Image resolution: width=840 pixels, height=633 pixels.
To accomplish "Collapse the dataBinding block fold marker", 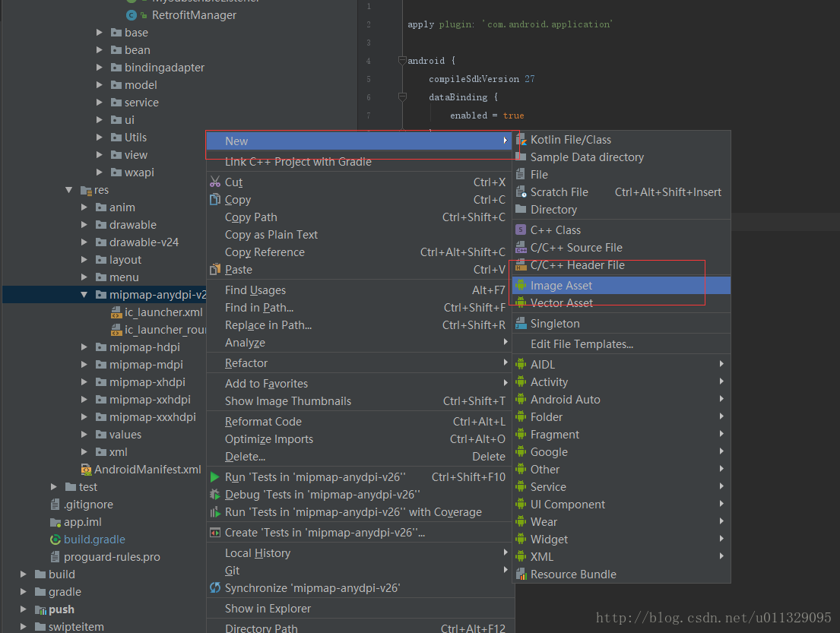I will 402,97.
